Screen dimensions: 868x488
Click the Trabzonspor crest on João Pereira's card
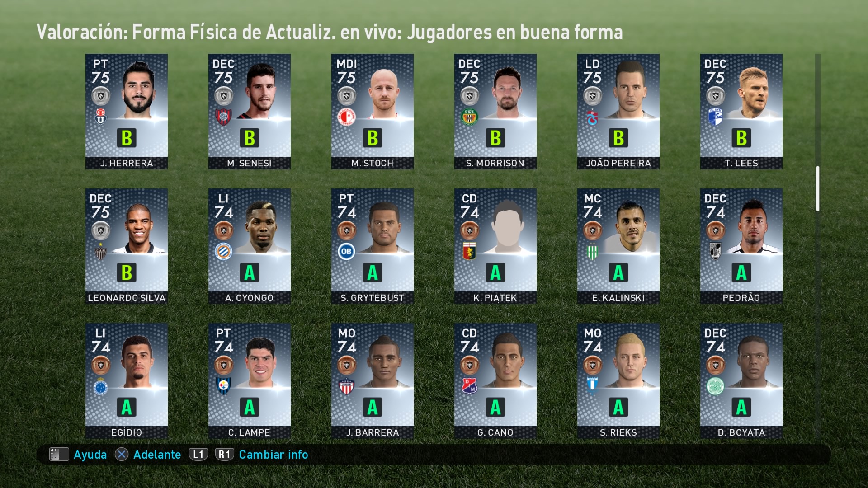(x=592, y=117)
